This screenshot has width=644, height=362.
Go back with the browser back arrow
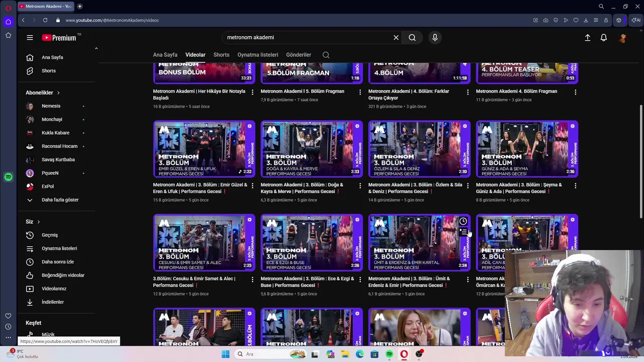23,20
